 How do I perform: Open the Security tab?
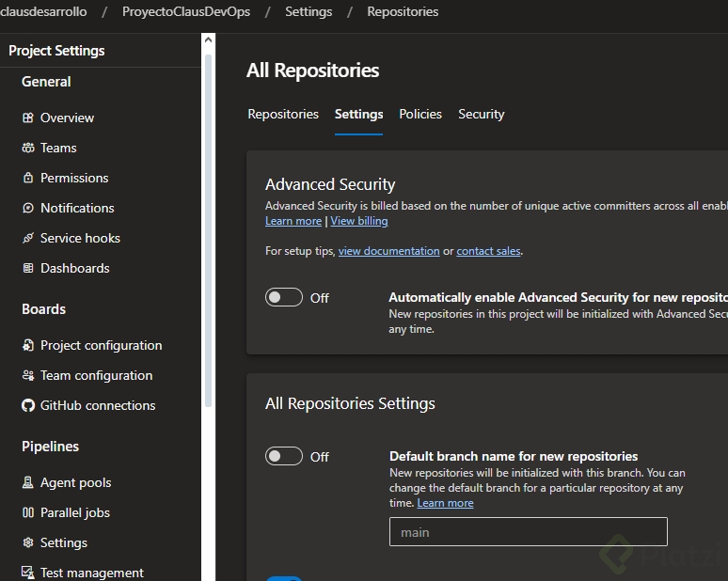pos(482,115)
